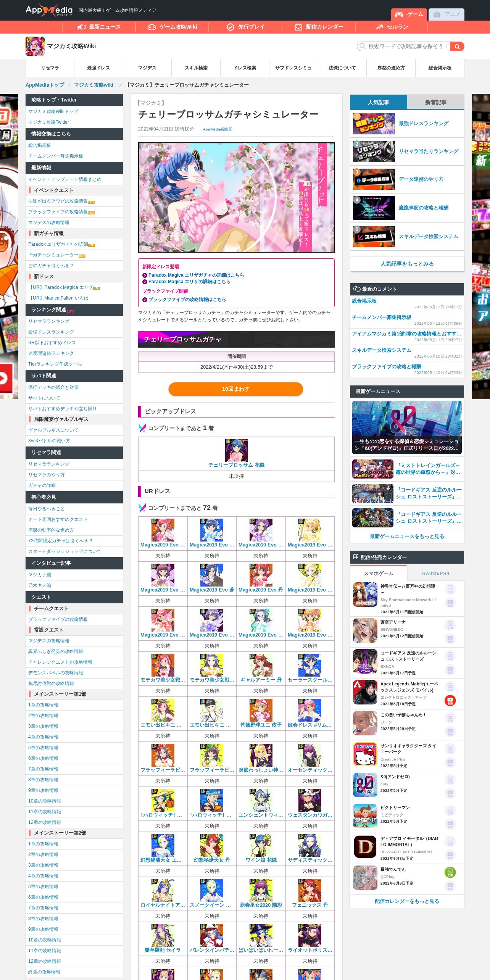This screenshot has height=980, width=490.
Task: Open 総合掲示板 navigation tab
Action: point(440,68)
